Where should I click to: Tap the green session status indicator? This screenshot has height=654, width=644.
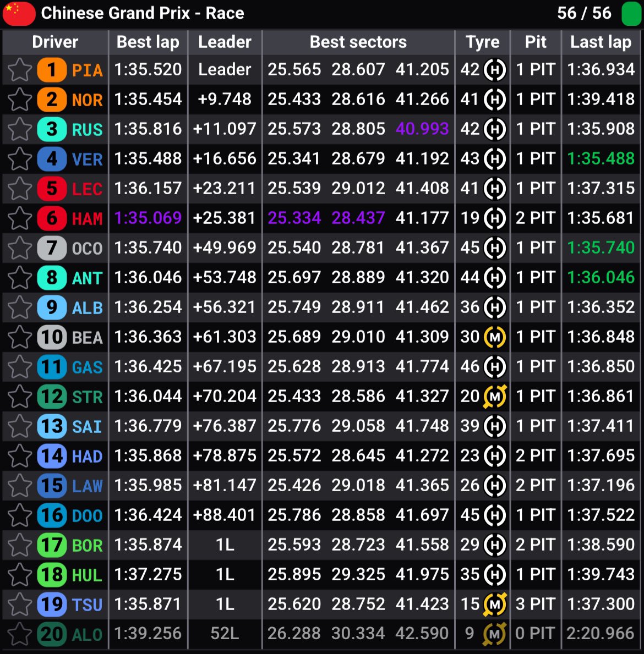pyautogui.click(x=631, y=14)
